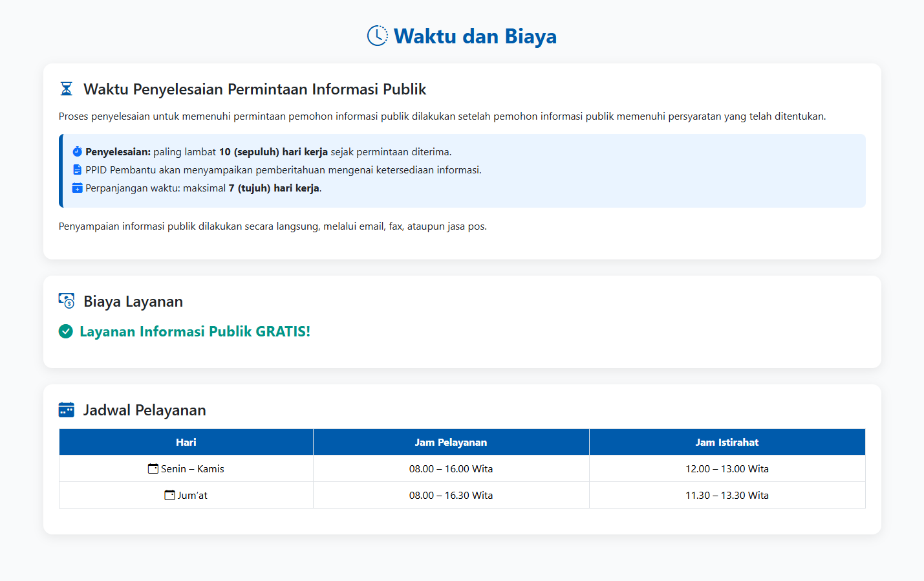
Task: Click the calendar icon beside Jadwal Pelayanan
Action: pyautogui.click(x=66, y=410)
